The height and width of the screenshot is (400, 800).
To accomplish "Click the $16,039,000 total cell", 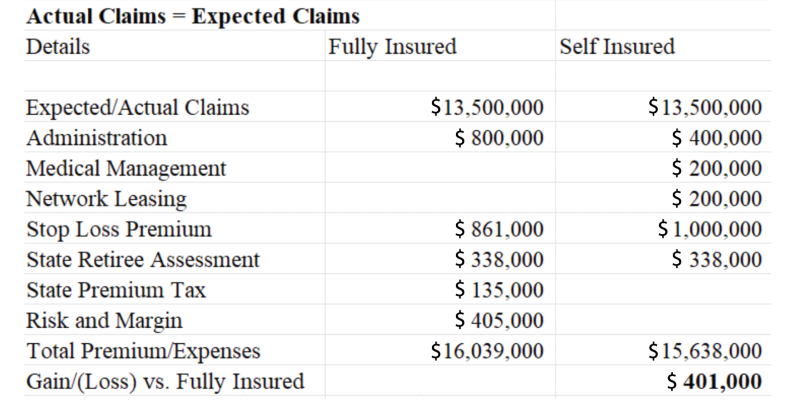I will (486, 351).
